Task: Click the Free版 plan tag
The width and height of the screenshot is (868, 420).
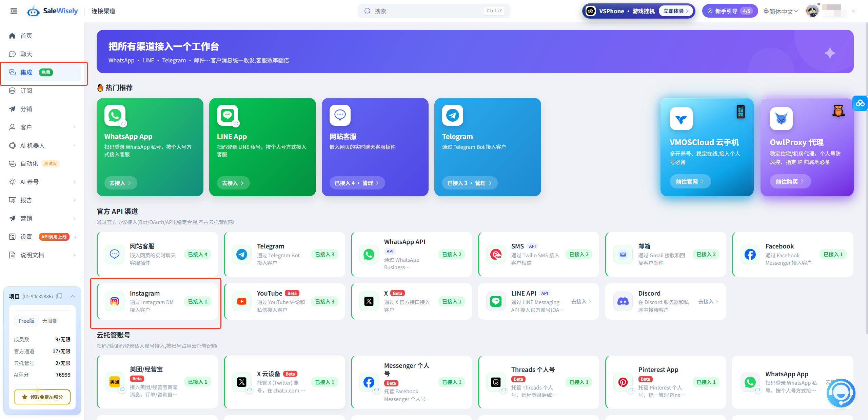Action: 26,321
